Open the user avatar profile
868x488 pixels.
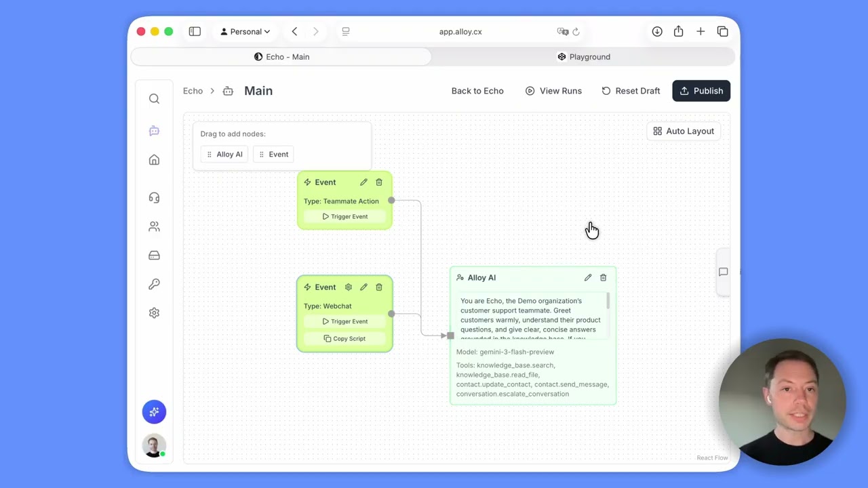pyautogui.click(x=154, y=445)
